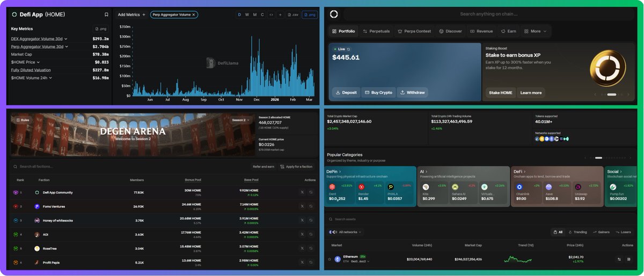Open the More dropdown in navigation bar
Viewport: 644px width, 276px height.
pyautogui.click(x=535, y=31)
